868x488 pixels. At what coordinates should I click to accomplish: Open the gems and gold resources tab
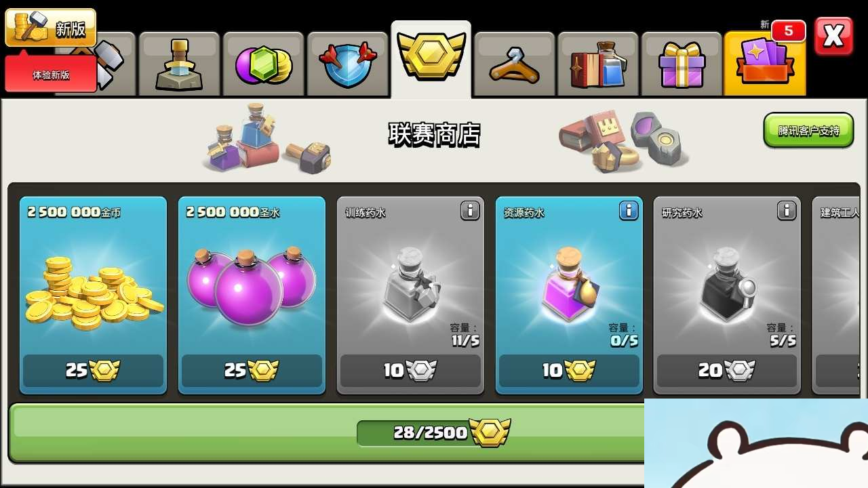[x=263, y=64]
